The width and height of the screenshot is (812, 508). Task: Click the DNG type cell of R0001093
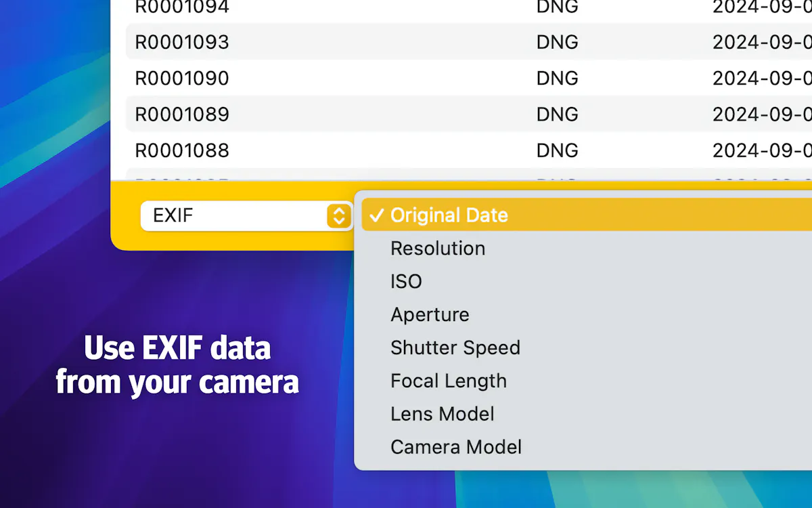tap(557, 42)
